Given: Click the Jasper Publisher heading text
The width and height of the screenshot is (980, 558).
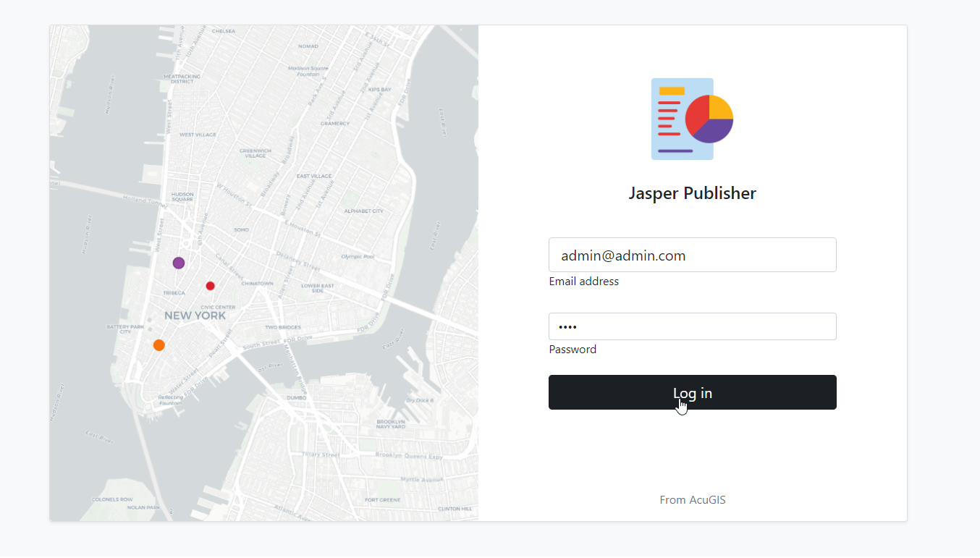Looking at the screenshot, I should click(x=693, y=193).
